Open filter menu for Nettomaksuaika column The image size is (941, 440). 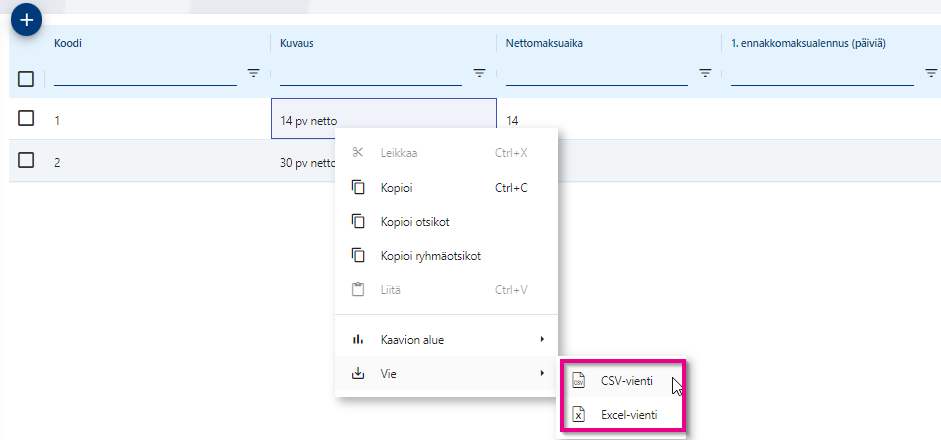[x=705, y=73]
